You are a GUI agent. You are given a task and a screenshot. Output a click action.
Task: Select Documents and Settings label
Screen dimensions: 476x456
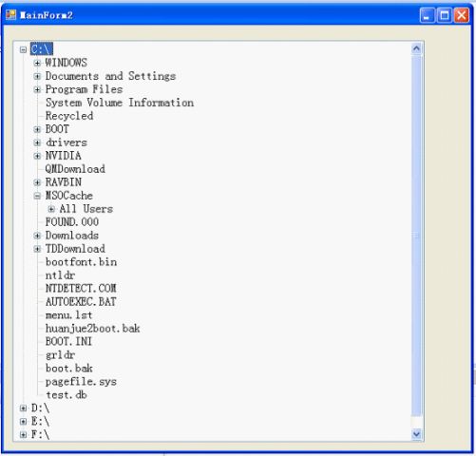tap(110, 76)
